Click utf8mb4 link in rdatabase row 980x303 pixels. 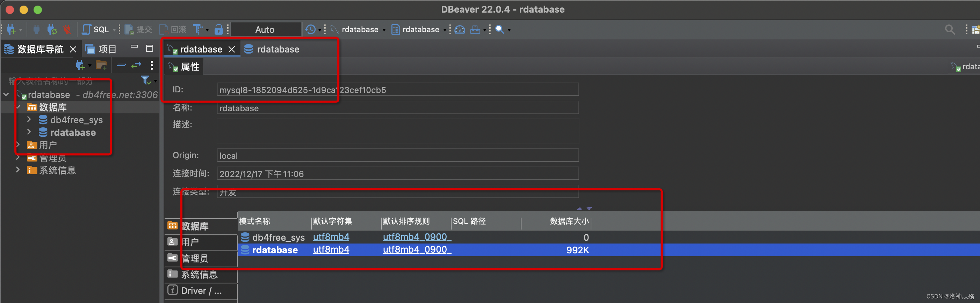[x=331, y=249]
